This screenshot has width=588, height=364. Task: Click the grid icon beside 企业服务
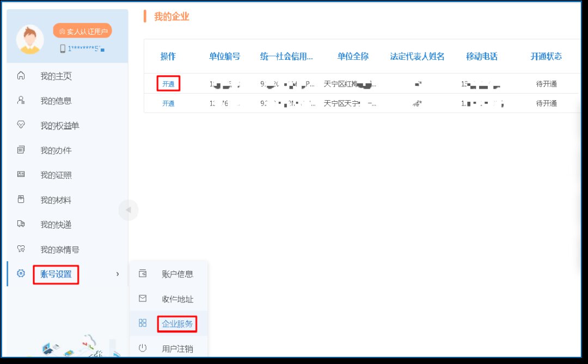pos(143,323)
